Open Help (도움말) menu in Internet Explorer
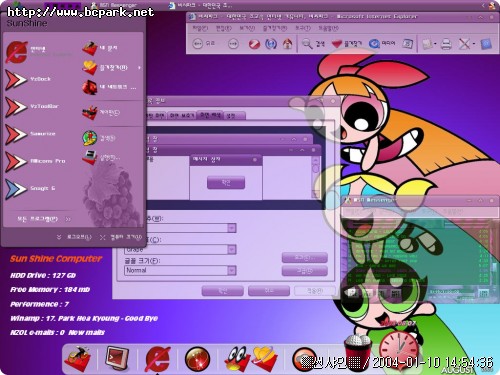Screen dimensions: 500x375 328,28
